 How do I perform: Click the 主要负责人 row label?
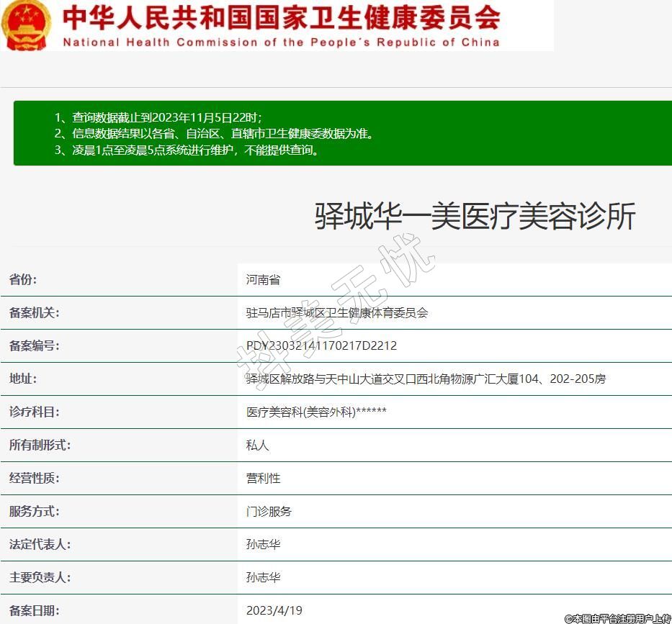point(40,577)
